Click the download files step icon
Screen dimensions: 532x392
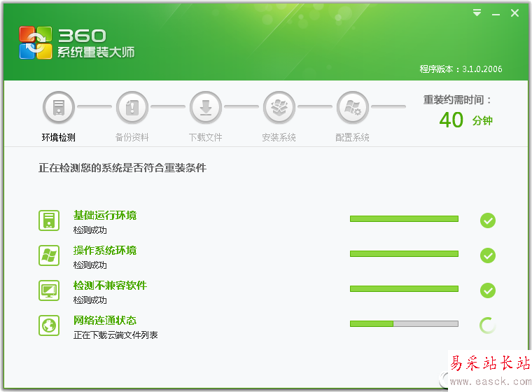pyautogui.click(x=206, y=108)
